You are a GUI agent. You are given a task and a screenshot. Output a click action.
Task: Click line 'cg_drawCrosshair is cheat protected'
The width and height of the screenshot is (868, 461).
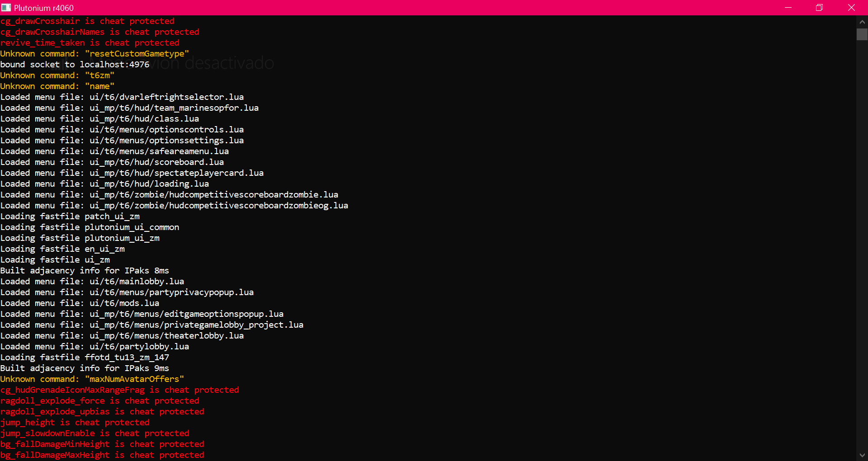87,21
